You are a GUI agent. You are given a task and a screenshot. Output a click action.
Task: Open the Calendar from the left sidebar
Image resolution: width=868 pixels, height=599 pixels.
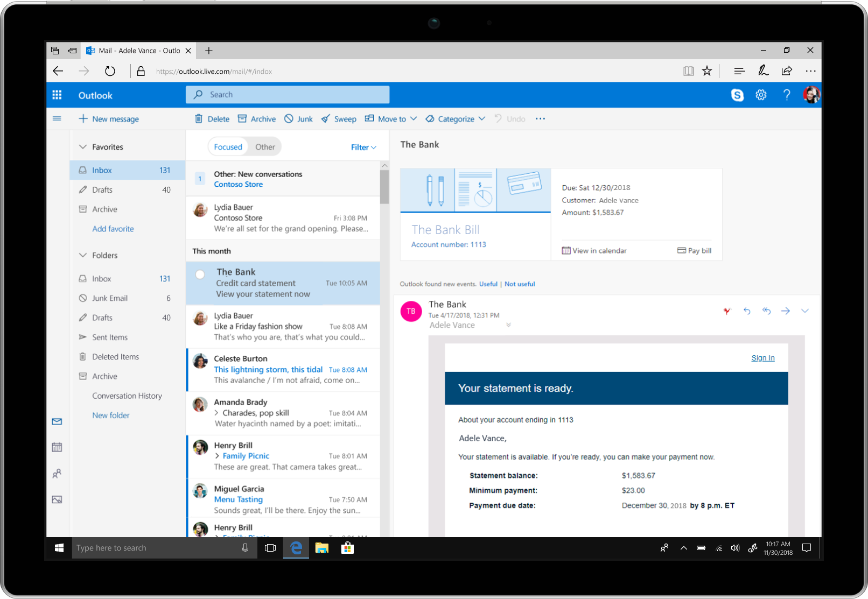(x=57, y=447)
